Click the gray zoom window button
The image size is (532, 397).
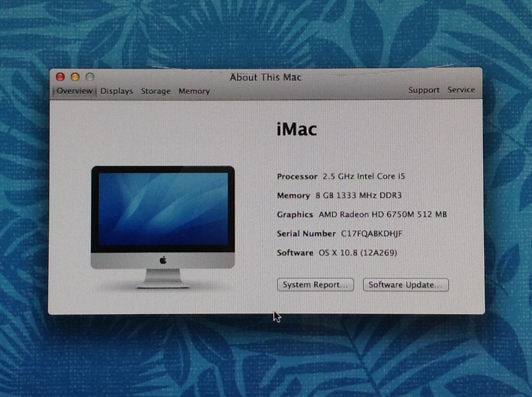pyautogui.click(x=90, y=77)
